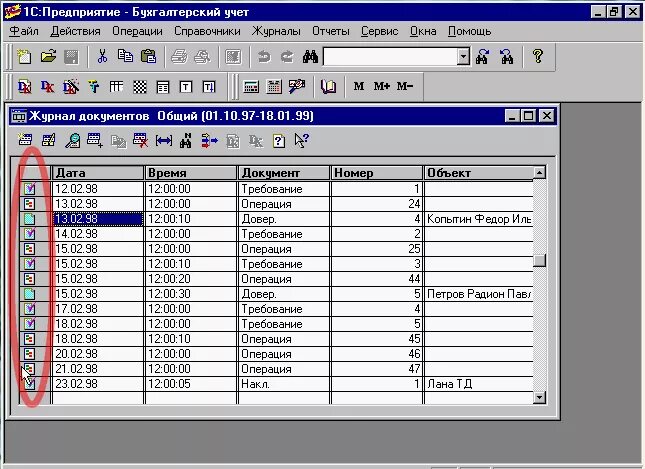Click the M- memory subtract button

pos(405,86)
